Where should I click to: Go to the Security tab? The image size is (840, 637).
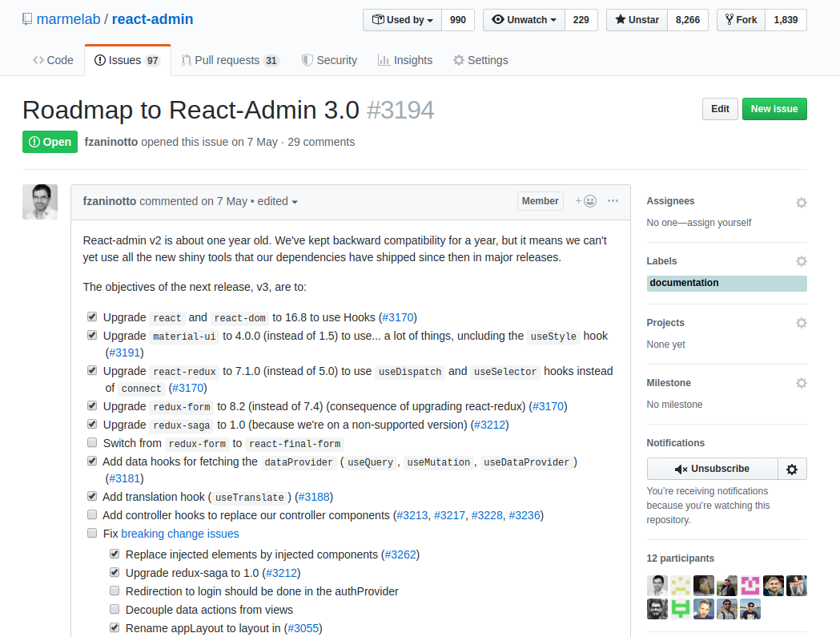[329, 60]
